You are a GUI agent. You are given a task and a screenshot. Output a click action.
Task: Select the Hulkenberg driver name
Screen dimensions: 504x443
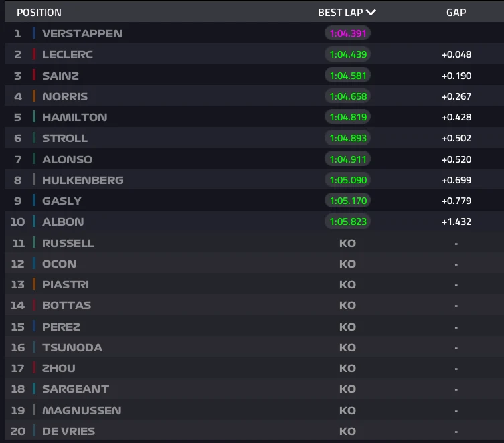pos(82,180)
